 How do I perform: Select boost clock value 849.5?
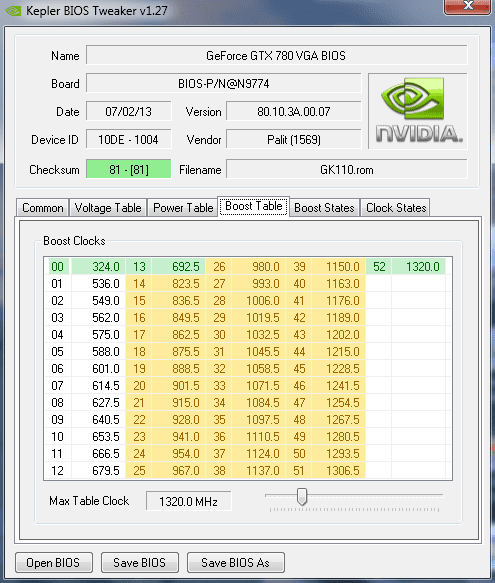point(179,318)
